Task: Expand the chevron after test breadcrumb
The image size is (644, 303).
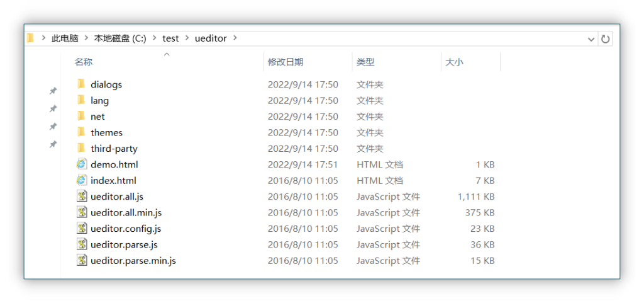Action: click(x=187, y=38)
